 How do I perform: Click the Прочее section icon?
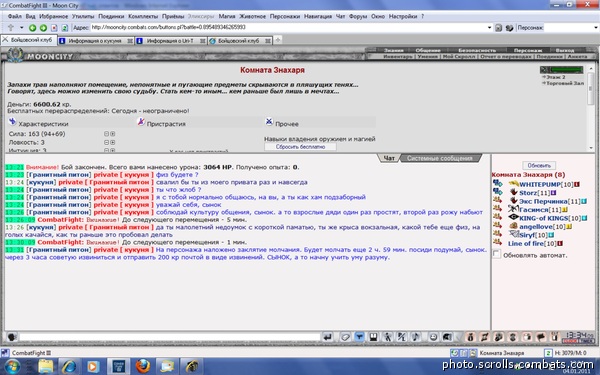(x=269, y=122)
